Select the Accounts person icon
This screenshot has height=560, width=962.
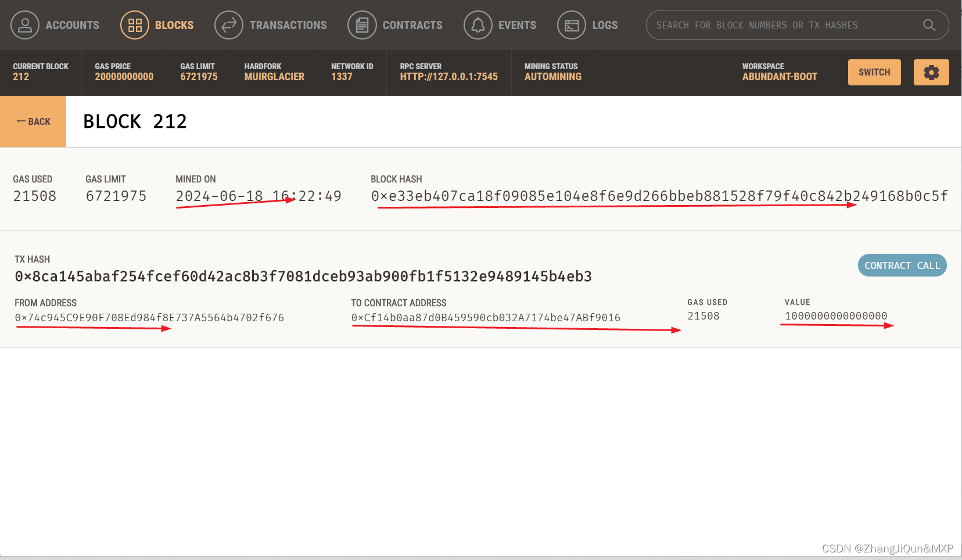click(x=25, y=25)
